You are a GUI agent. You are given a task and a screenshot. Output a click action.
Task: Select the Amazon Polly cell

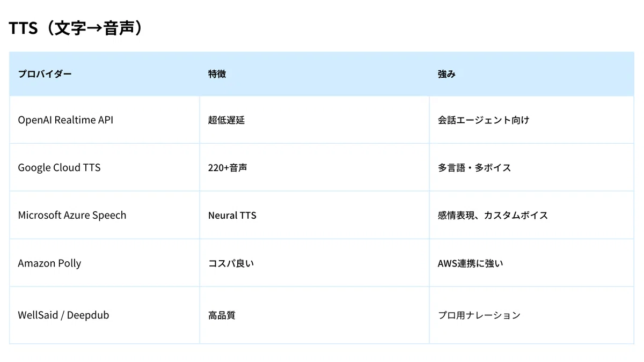tap(105, 263)
